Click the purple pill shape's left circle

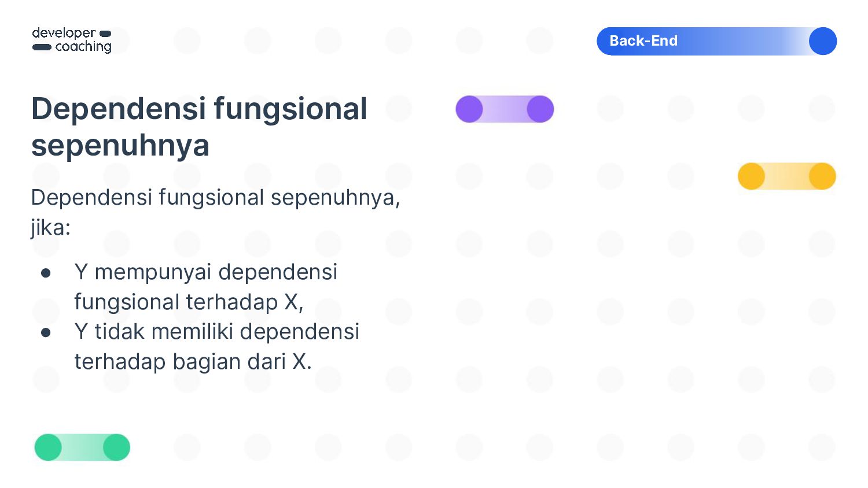click(469, 109)
